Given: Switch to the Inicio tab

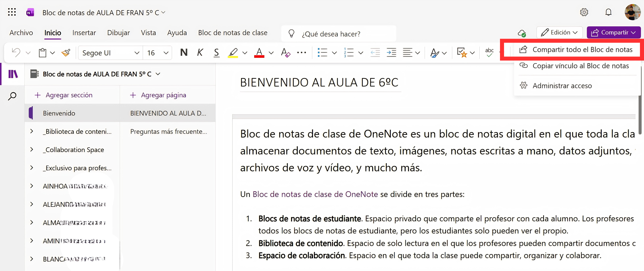Looking at the screenshot, I should pos(53,33).
